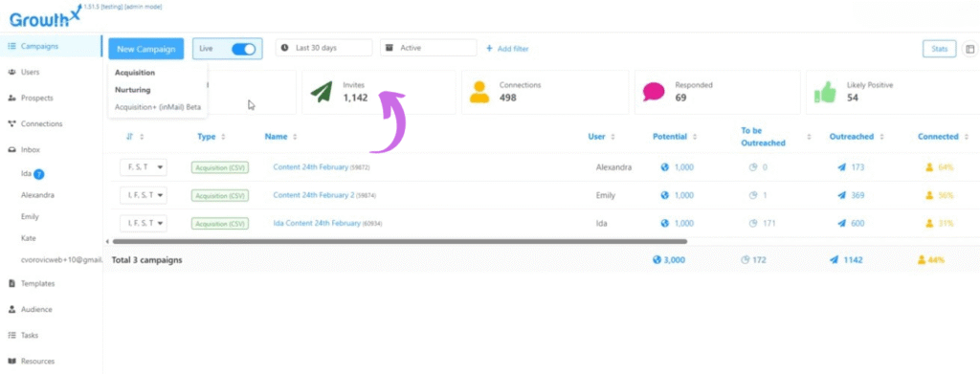Open Campaigns in the sidebar
980x374 pixels.
[x=52, y=46]
